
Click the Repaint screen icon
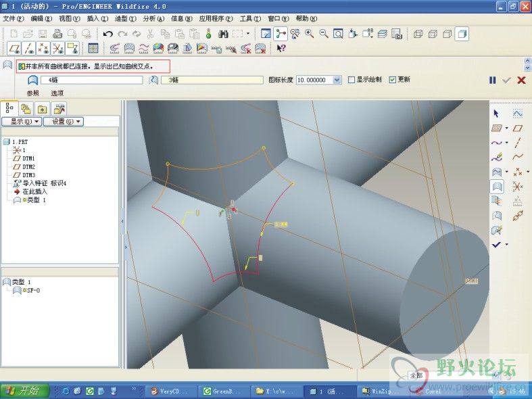[266, 34]
